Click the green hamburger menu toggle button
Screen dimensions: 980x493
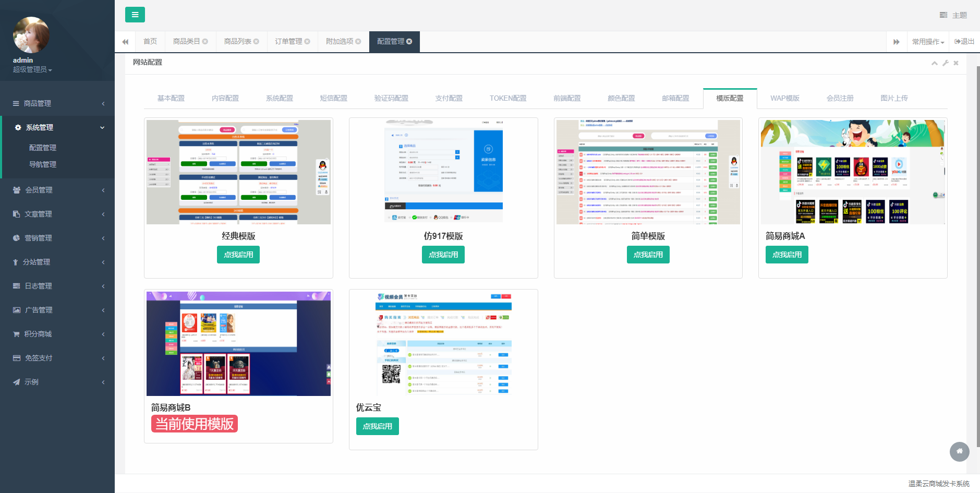coord(135,15)
